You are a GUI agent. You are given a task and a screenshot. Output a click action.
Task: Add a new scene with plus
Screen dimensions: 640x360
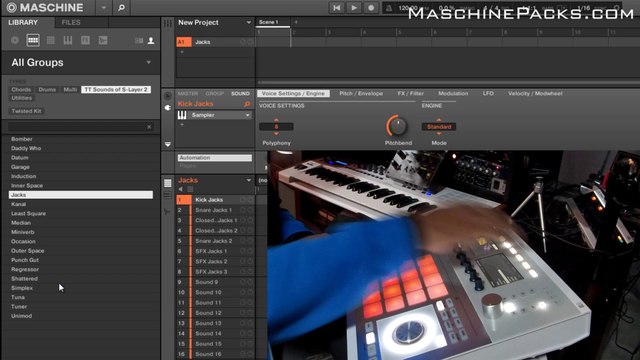click(296, 22)
